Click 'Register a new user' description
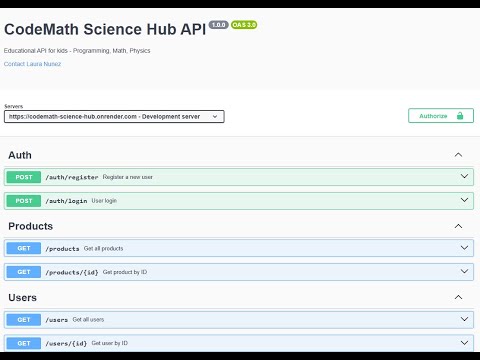The height and width of the screenshot is (360, 480). pos(128,177)
